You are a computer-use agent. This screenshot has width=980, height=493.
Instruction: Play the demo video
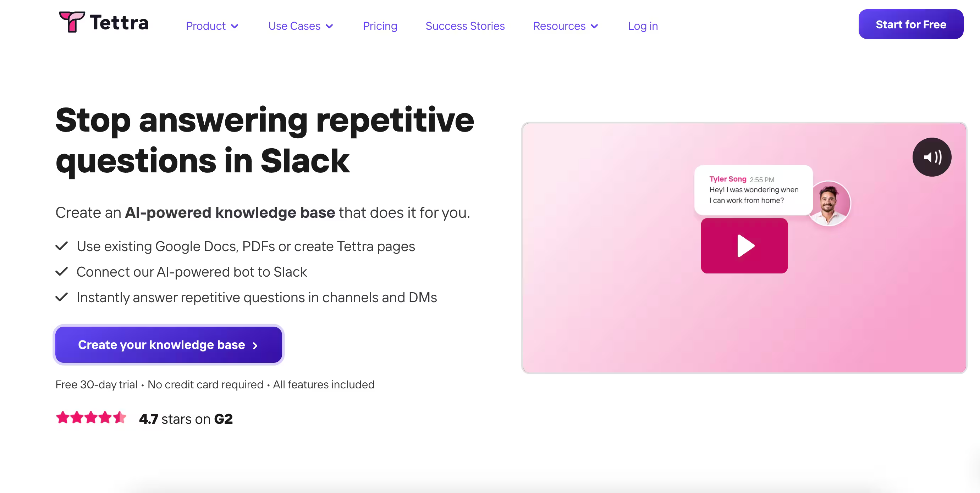tap(744, 246)
